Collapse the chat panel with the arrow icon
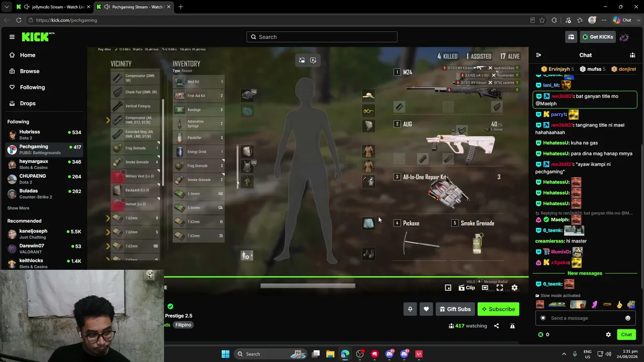644x362 pixels. [538, 55]
